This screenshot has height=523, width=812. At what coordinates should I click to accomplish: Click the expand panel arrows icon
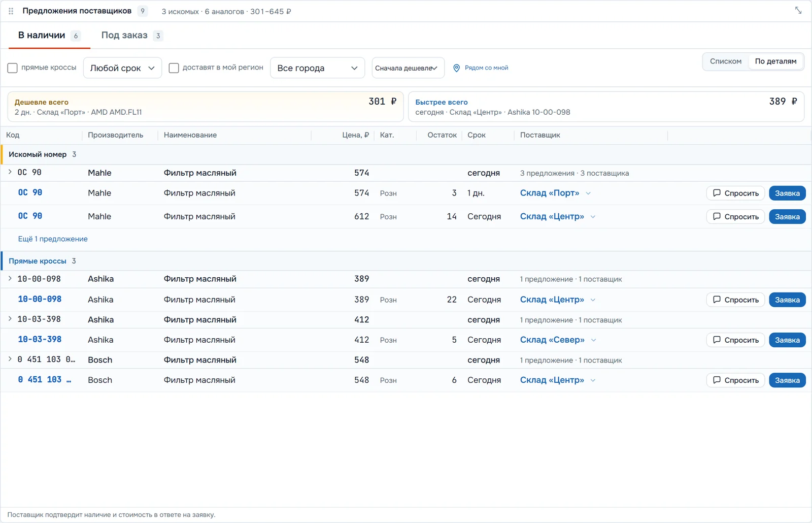point(798,10)
